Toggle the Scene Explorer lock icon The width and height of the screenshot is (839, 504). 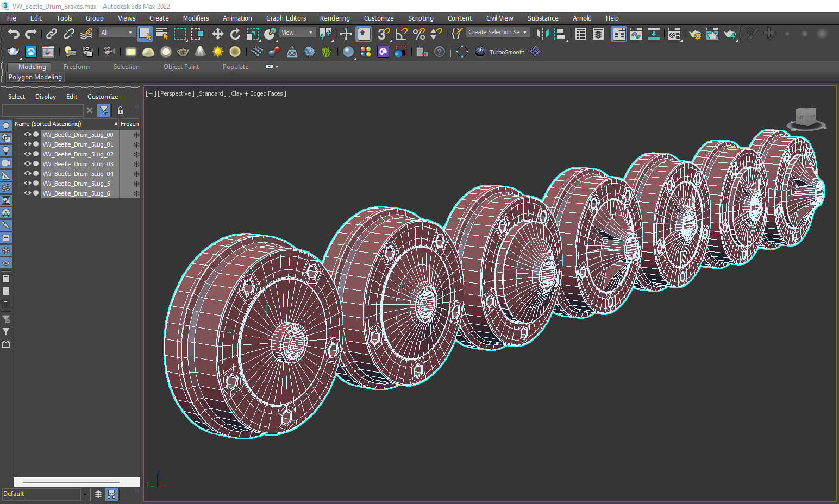[x=120, y=110]
